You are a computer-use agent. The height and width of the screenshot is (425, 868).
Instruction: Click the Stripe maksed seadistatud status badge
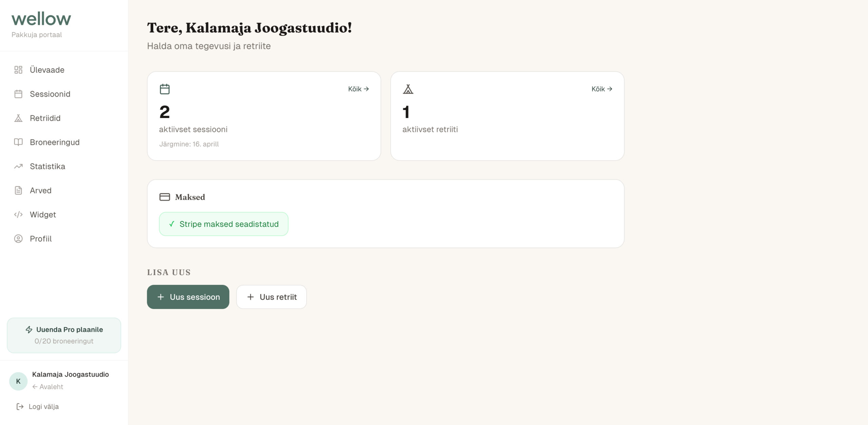tap(223, 224)
